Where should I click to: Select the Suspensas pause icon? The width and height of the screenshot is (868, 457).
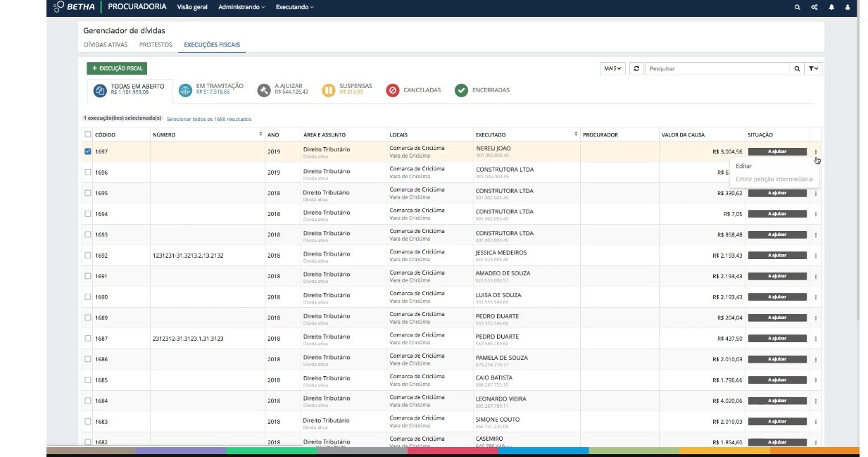point(329,90)
